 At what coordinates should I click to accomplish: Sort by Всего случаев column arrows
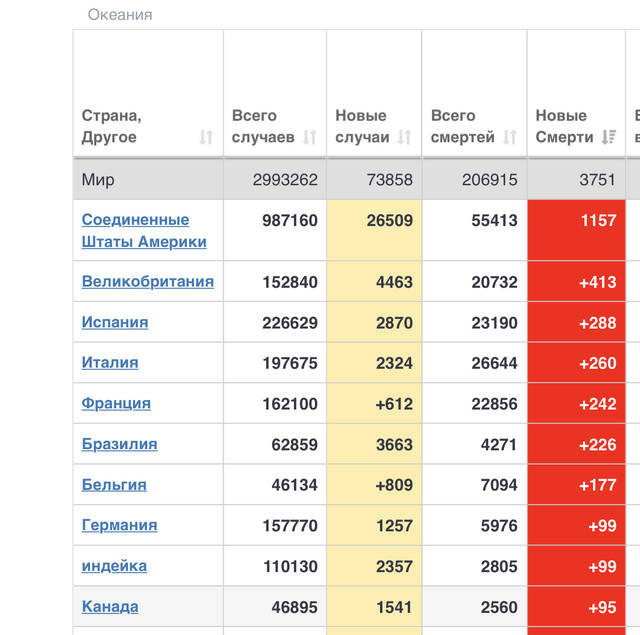(x=310, y=137)
